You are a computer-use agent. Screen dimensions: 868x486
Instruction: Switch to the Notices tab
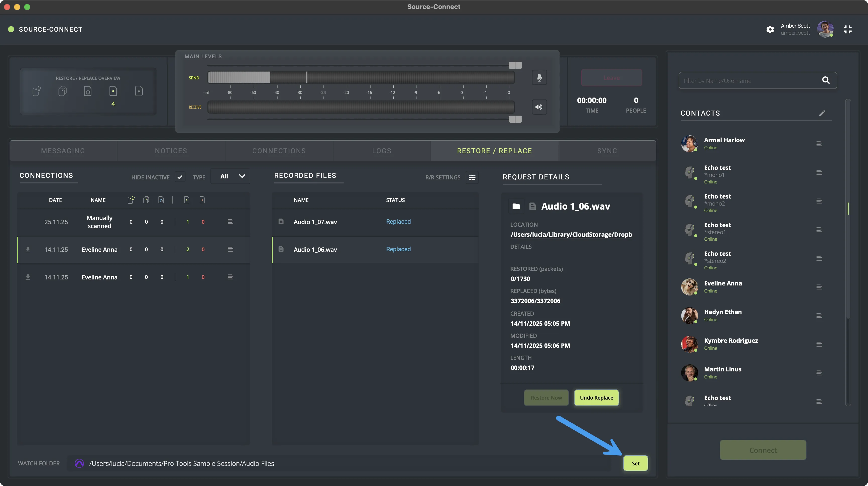pyautogui.click(x=171, y=151)
